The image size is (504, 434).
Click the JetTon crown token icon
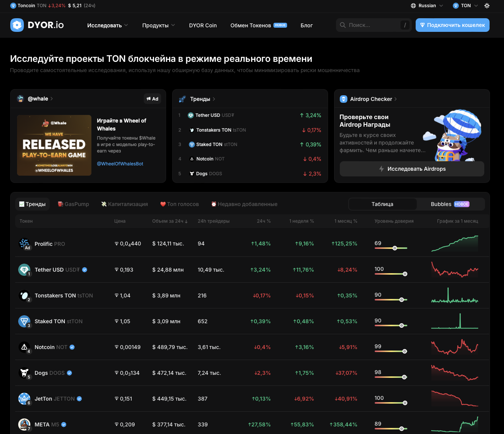pyautogui.click(x=24, y=398)
